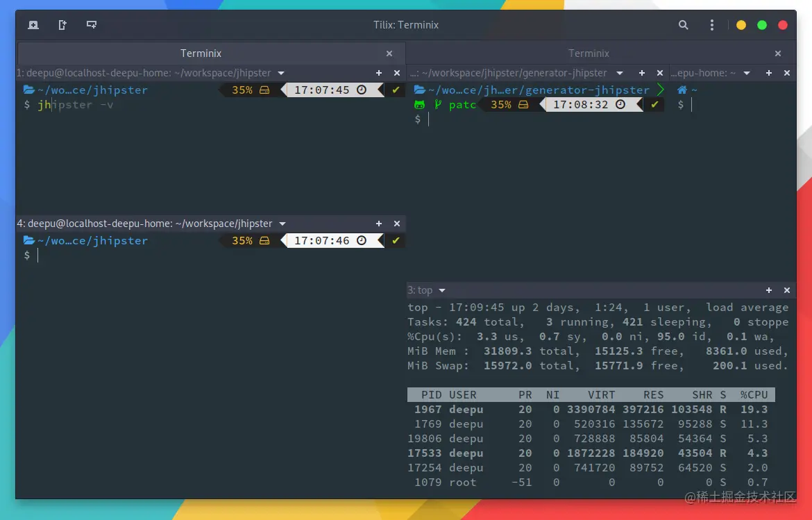Click folder icon in terminal 4 prompt
The width and height of the screenshot is (812, 520).
pyautogui.click(x=29, y=240)
